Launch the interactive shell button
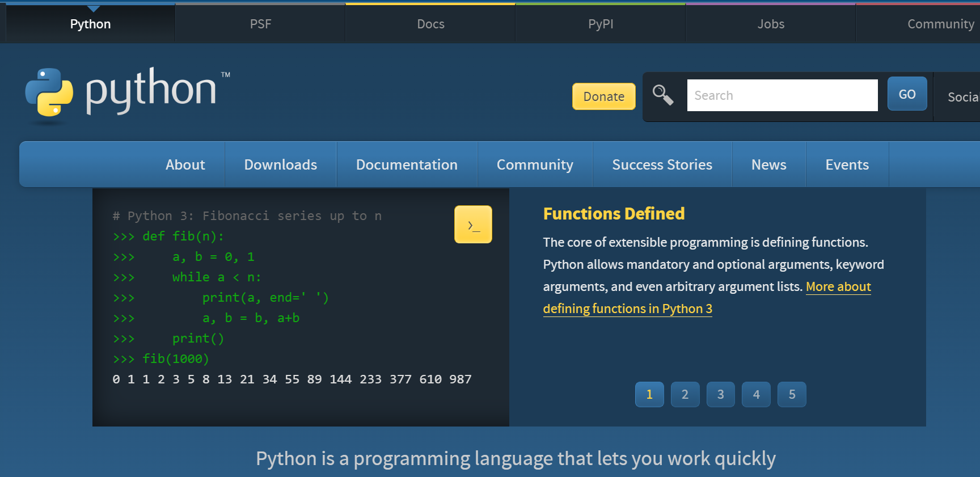The width and height of the screenshot is (980, 477). click(x=473, y=225)
